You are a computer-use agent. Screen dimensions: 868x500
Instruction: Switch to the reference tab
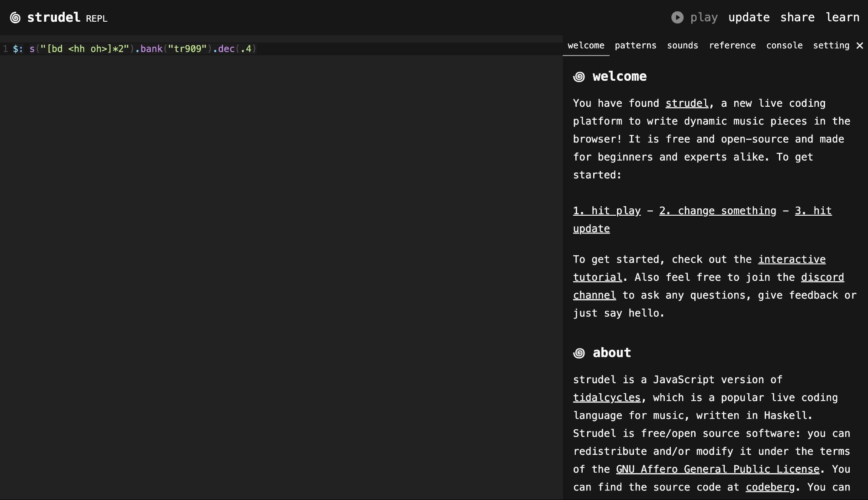(x=732, y=46)
